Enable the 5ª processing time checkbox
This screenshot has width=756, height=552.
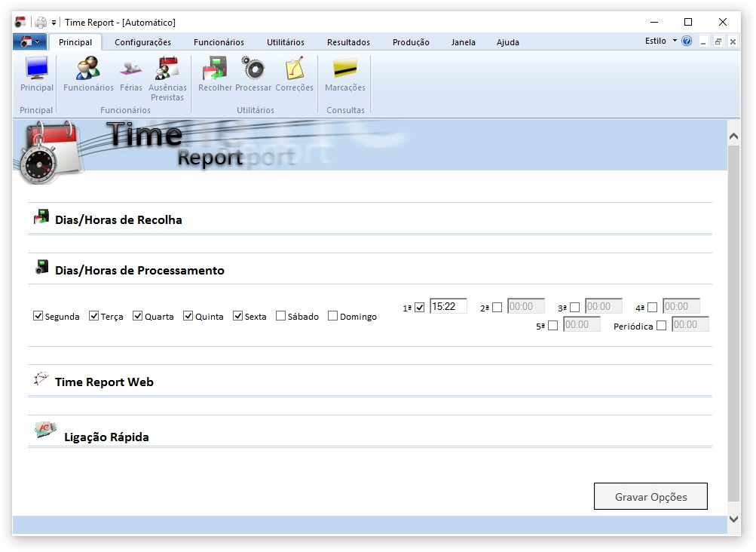pyautogui.click(x=553, y=326)
